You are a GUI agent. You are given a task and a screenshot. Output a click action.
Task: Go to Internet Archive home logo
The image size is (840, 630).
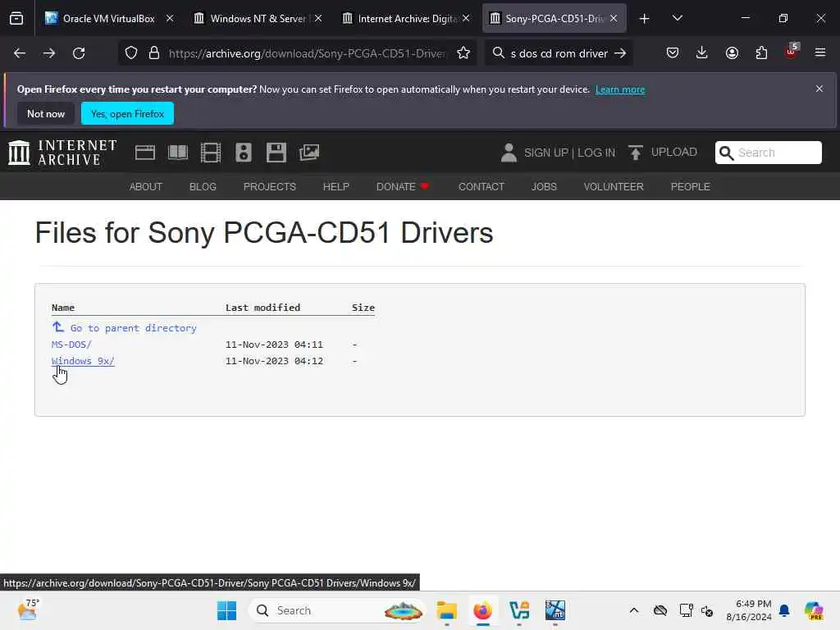[x=62, y=153]
